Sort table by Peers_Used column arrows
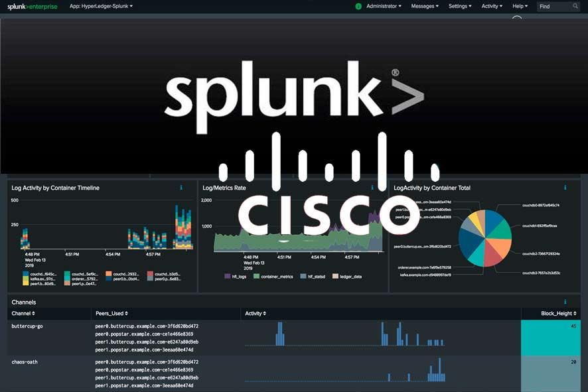 [x=126, y=313]
